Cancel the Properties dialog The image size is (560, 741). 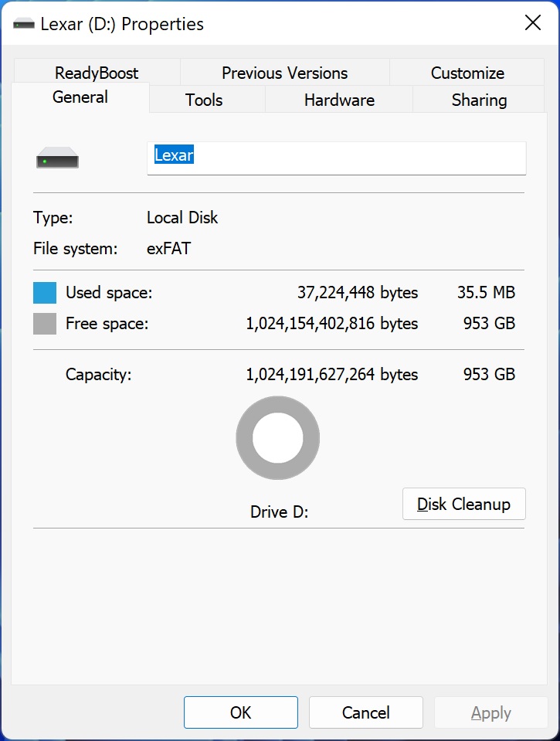(x=366, y=712)
